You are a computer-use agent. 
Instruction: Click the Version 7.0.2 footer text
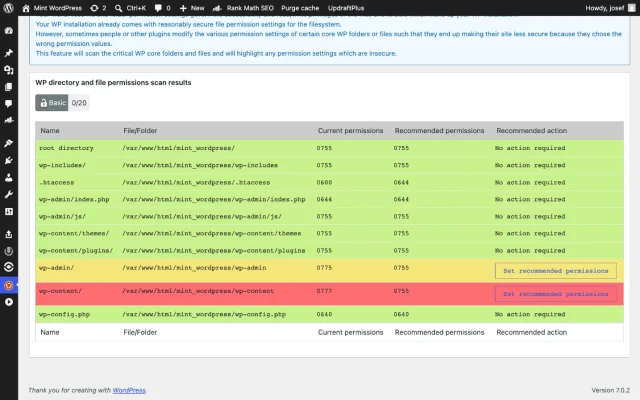pos(610,390)
